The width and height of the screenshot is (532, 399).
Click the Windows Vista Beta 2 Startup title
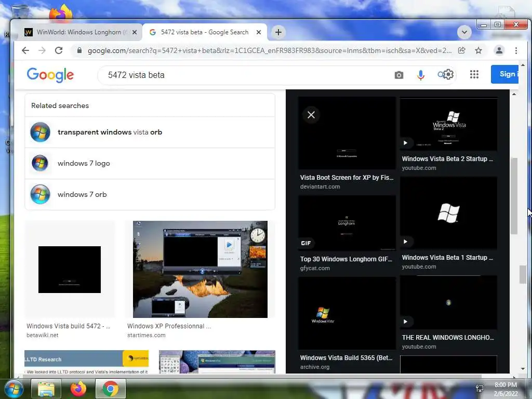pyautogui.click(x=447, y=159)
